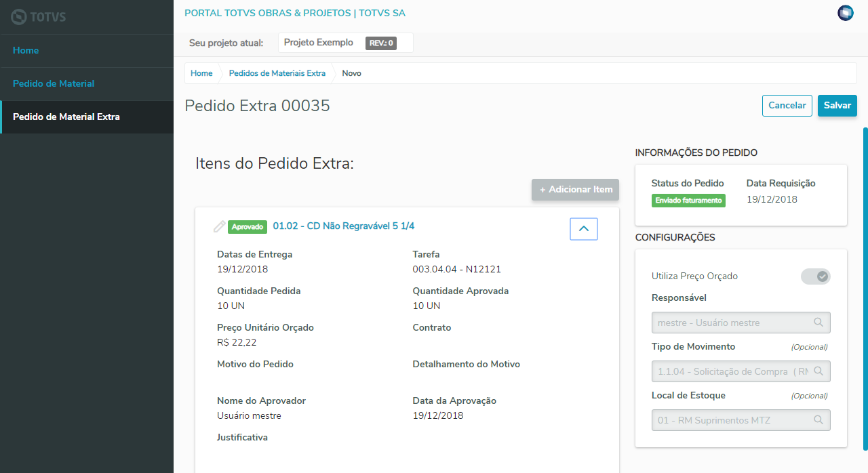
Task: Click the Seu projeto atual label
Action: click(x=226, y=43)
